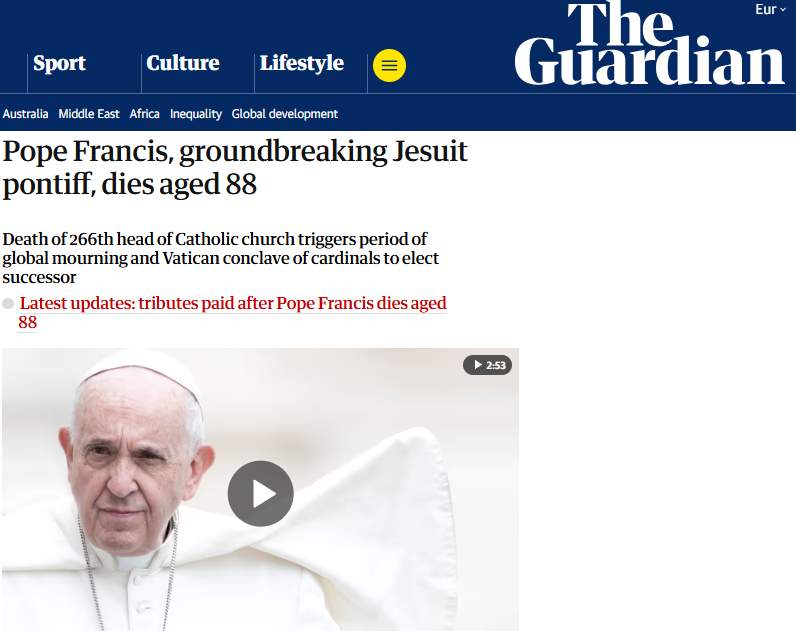Viewport: 796px width, 631px height.
Task: Go to Africa news subsection
Action: 145,114
